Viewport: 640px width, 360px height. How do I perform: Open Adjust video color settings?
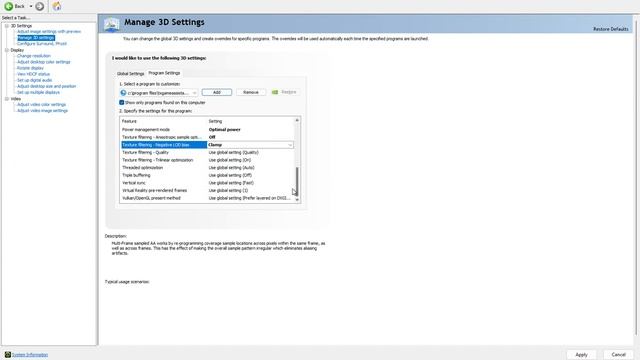click(41, 104)
